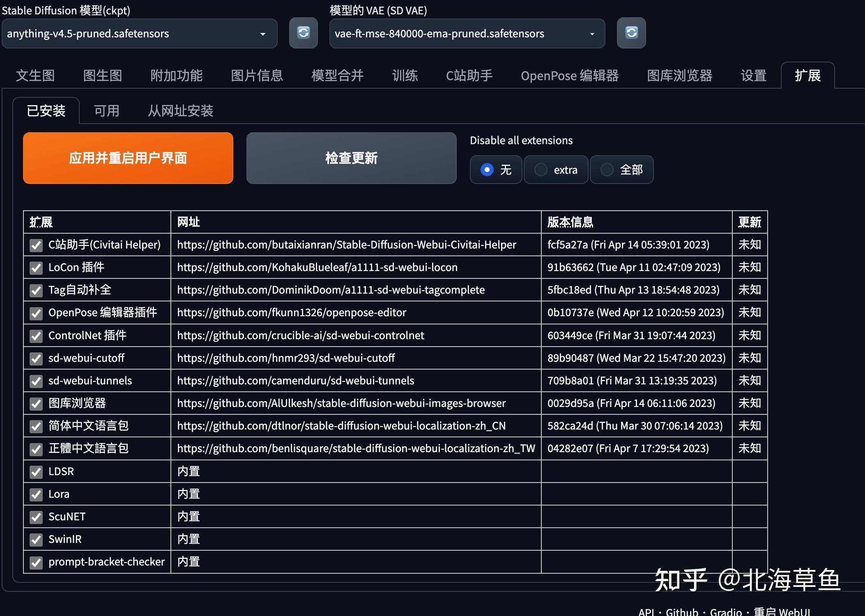Viewport: 865px width, 616px height.
Task: Click the orange 应用并重启用户界面 button
Action: tap(128, 158)
